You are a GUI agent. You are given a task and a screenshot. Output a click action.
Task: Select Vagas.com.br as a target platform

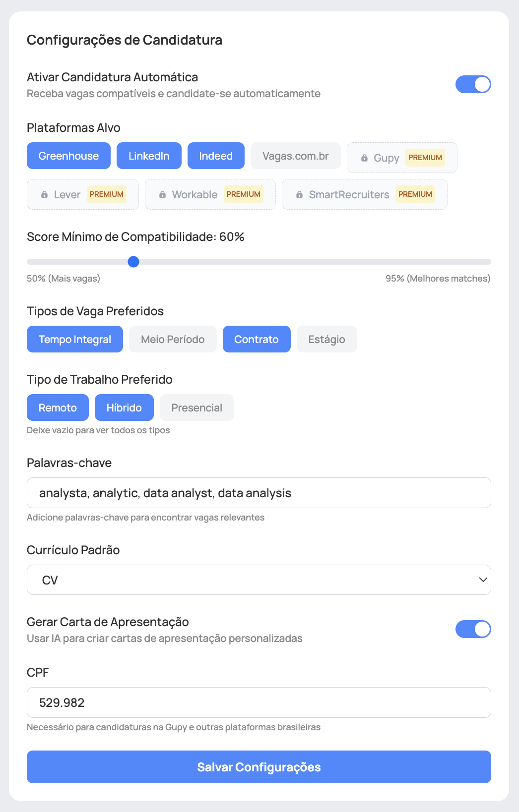coord(295,156)
